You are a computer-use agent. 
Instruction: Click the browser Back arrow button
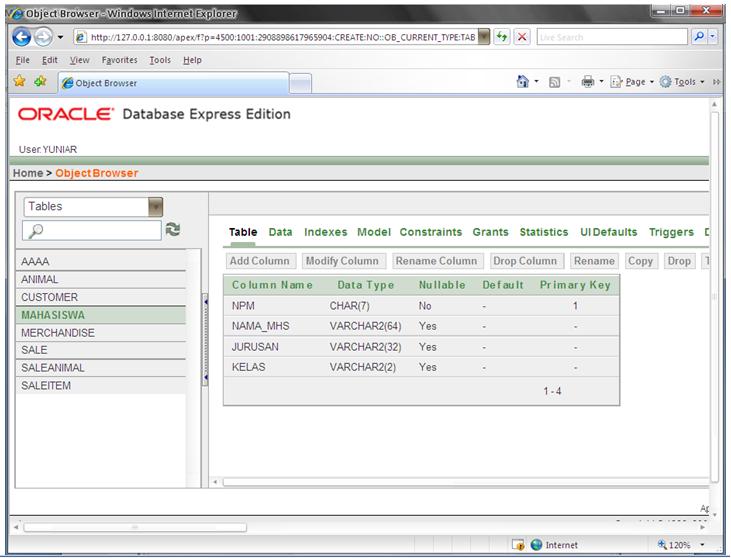(x=21, y=37)
